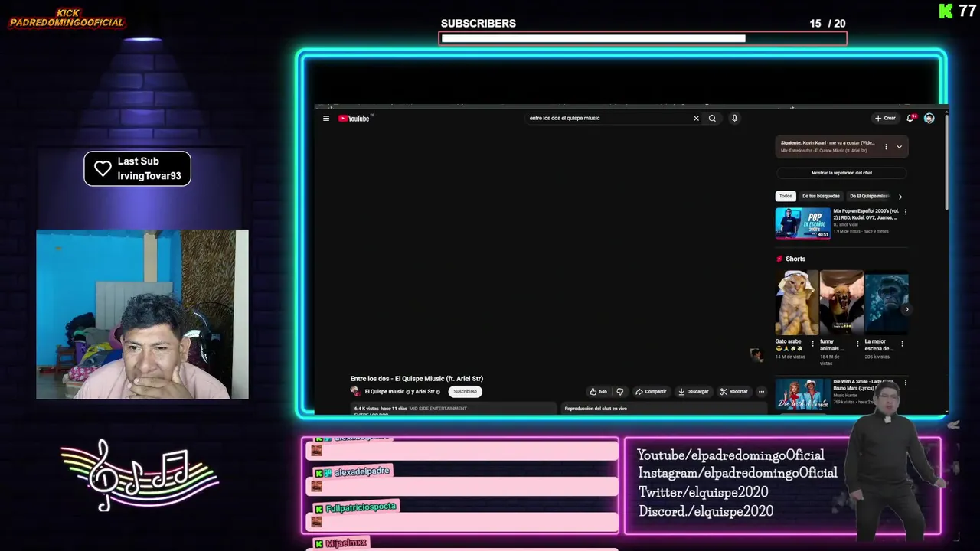Click the video title Entre los dos
The height and width of the screenshot is (551, 980).
click(416, 378)
